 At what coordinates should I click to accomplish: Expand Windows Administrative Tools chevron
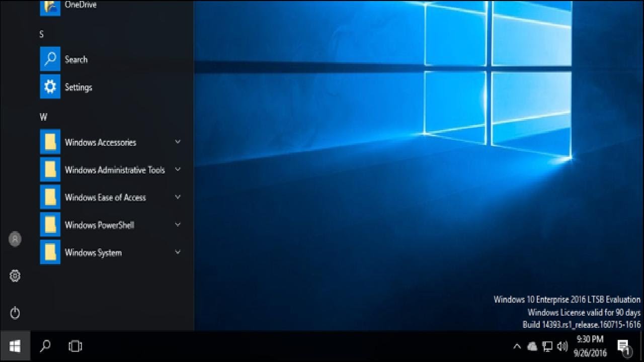pyautogui.click(x=178, y=169)
